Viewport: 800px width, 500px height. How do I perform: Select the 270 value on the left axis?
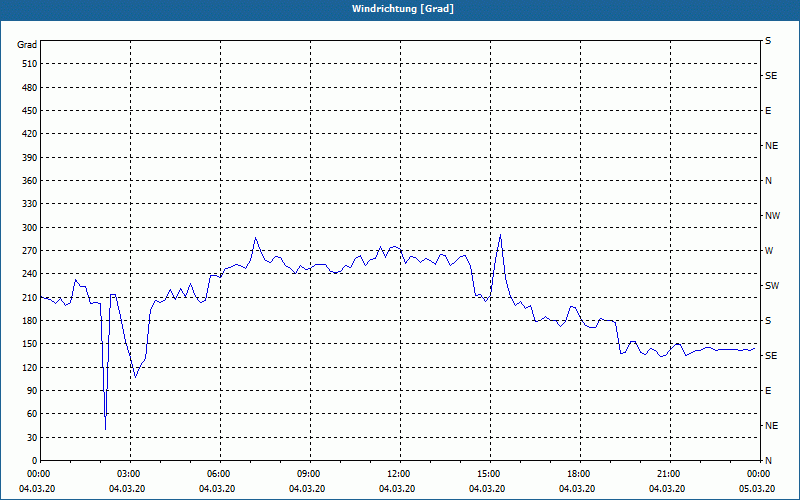(30, 251)
